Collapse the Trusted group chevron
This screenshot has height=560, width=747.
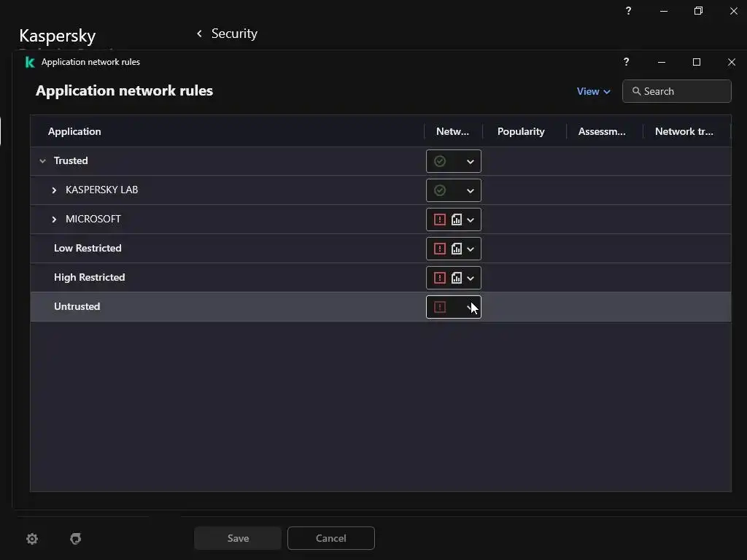coord(42,161)
